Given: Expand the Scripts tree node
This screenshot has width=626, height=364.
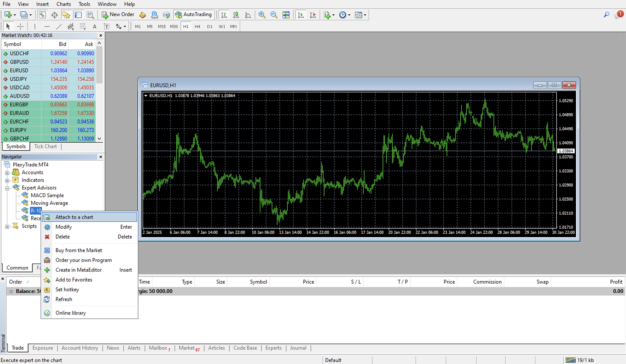Looking at the screenshot, I should coord(7,226).
